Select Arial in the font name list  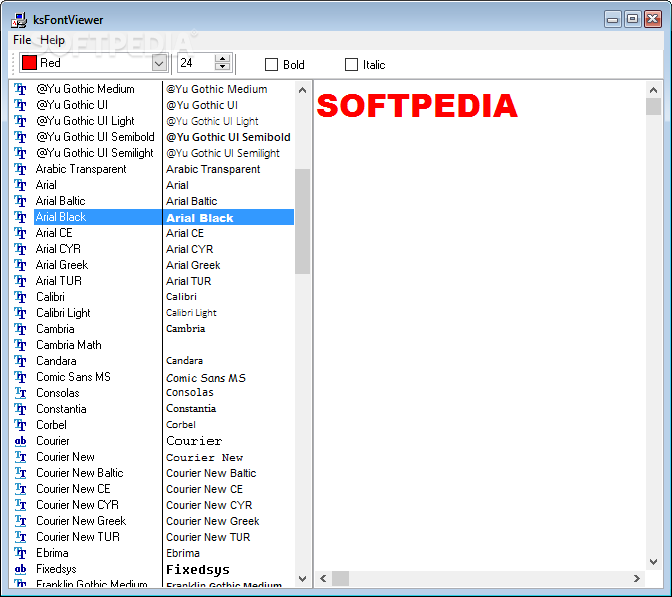click(x=46, y=185)
